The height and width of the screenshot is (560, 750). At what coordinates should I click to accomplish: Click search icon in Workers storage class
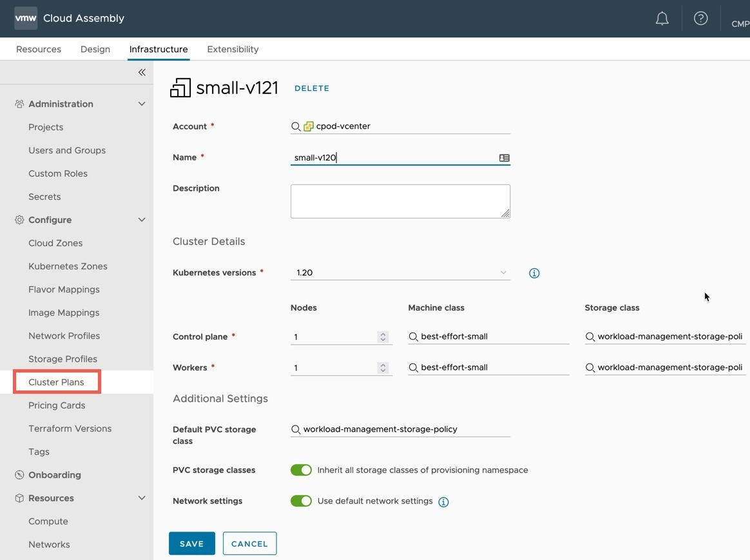pyautogui.click(x=590, y=368)
